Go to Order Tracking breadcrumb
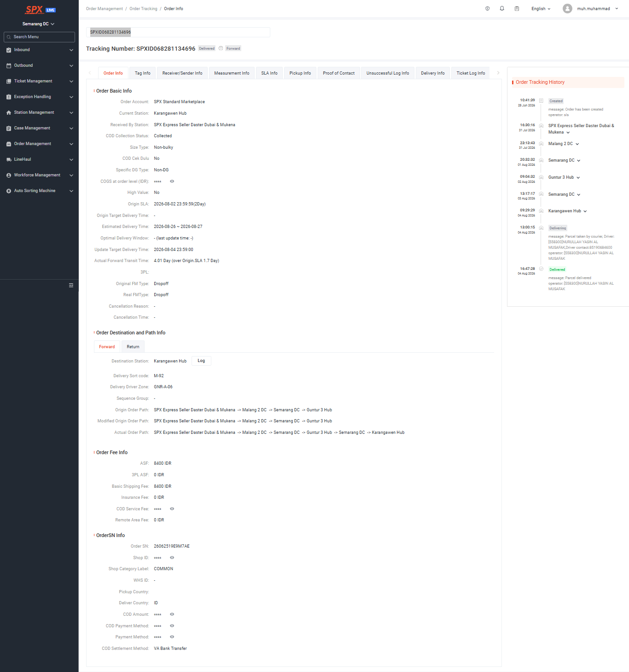Image resolution: width=629 pixels, height=672 pixels. (x=143, y=9)
